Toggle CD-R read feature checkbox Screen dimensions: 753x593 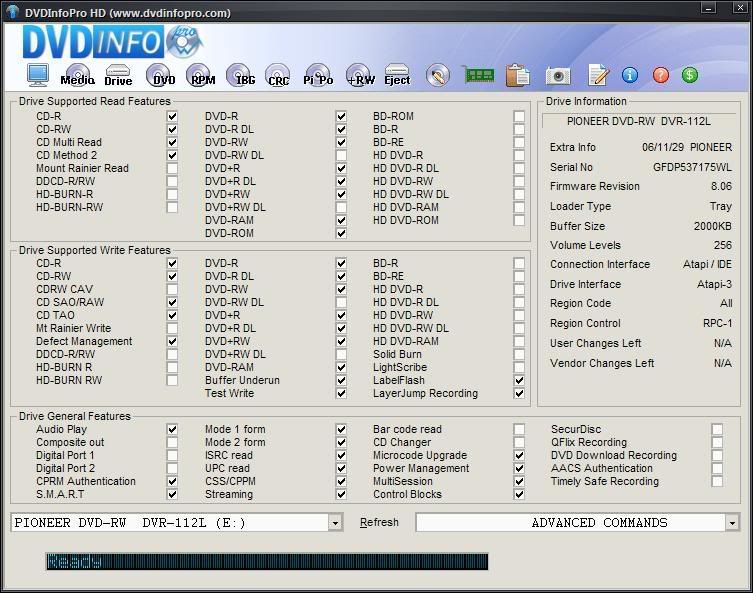click(x=172, y=116)
